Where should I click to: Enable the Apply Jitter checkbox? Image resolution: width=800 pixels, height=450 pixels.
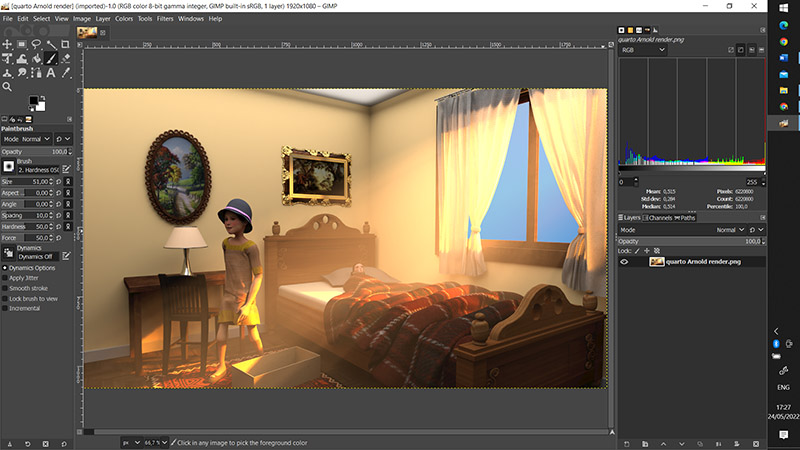pos(4,280)
